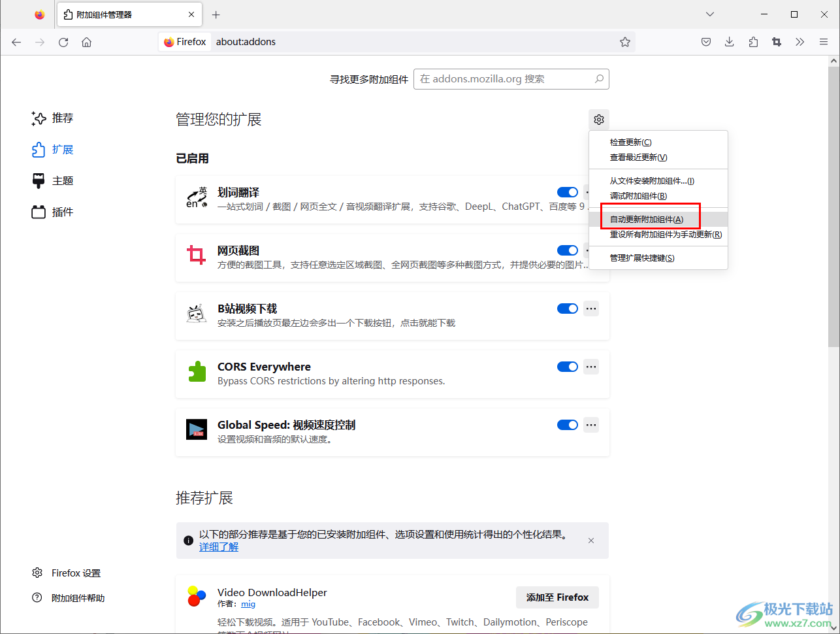Disable the CORS Everywhere extension switch
The width and height of the screenshot is (840, 634).
coord(568,367)
